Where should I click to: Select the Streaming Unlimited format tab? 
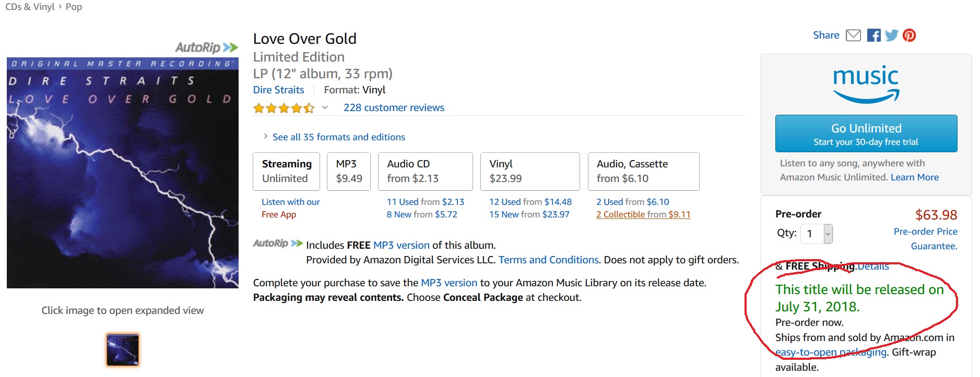point(287,171)
